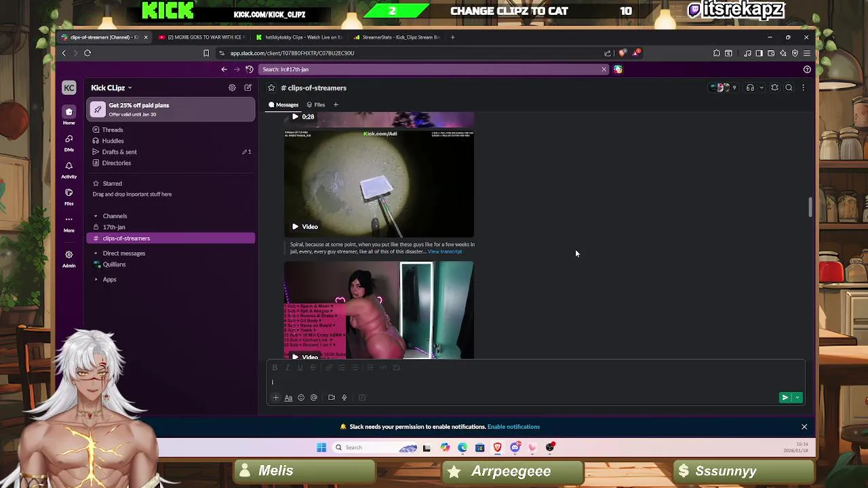Collapse the Channels section

point(96,216)
